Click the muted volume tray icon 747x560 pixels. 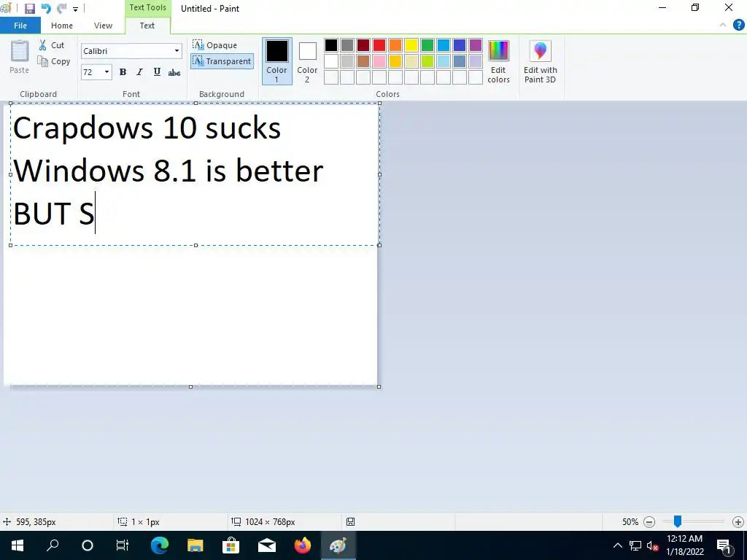tap(652, 545)
